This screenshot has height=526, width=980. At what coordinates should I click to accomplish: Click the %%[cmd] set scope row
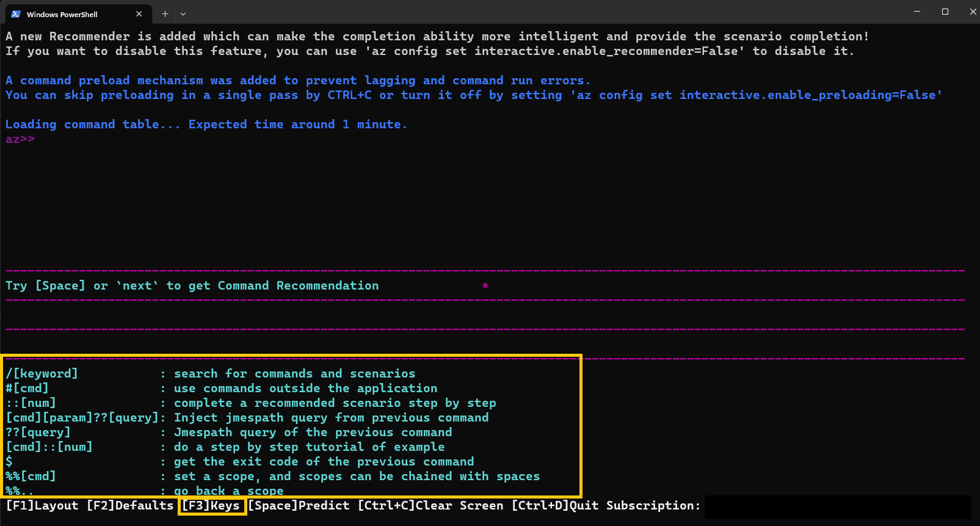[273, 477]
